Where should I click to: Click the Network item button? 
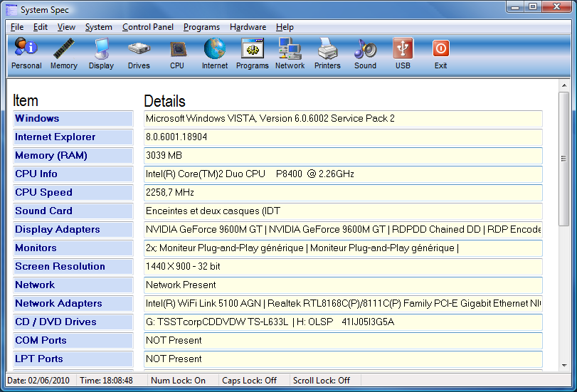[73, 285]
